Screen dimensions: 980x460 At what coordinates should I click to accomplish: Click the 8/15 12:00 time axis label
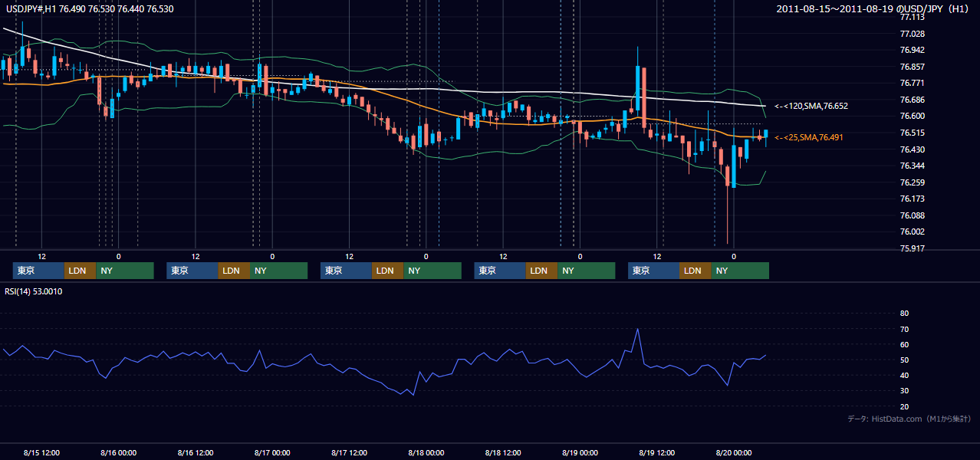(x=42, y=452)
